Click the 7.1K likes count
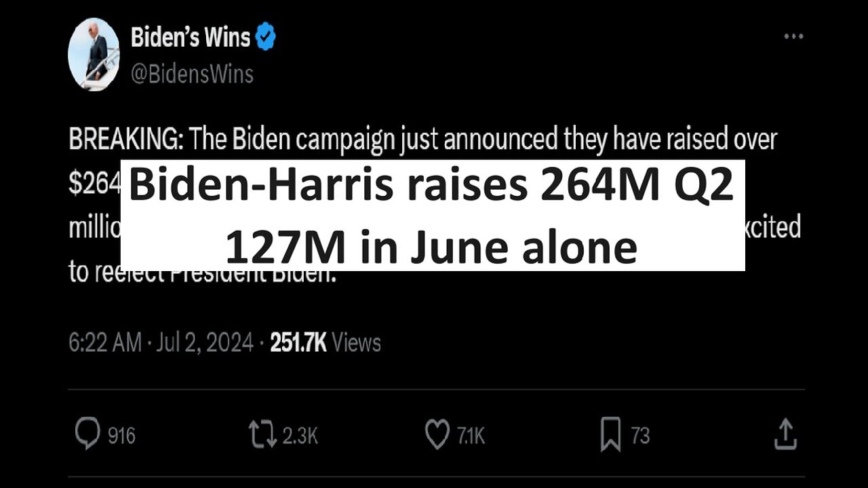 tap(470, 435)
